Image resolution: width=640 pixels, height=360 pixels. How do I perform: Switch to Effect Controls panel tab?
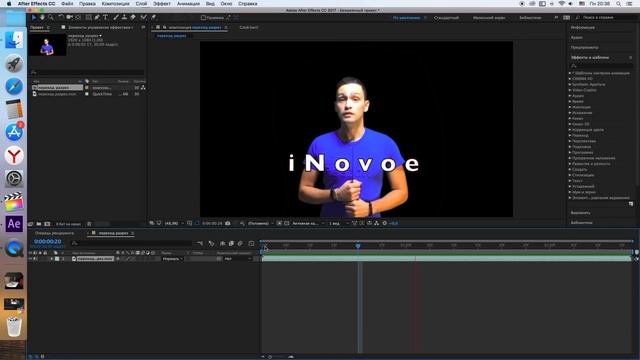[x=100, y=27]
